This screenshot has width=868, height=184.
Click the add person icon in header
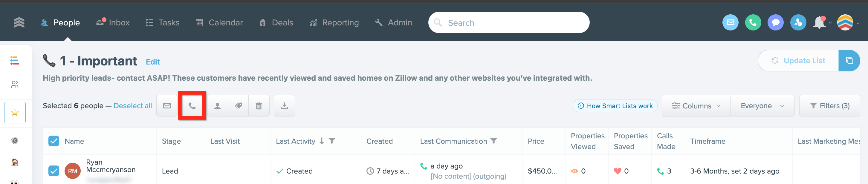pos(798,23)
